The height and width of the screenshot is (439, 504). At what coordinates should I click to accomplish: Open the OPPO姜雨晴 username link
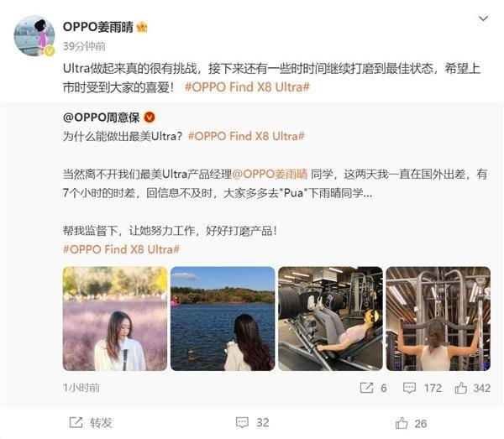(x=98, y=27)
